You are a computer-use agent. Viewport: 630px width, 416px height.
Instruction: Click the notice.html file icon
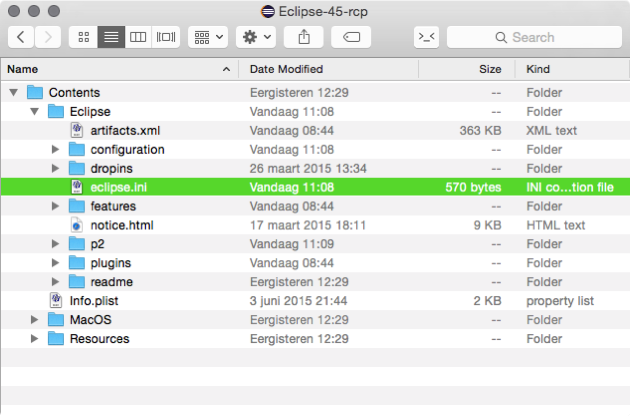coord(77,225)
